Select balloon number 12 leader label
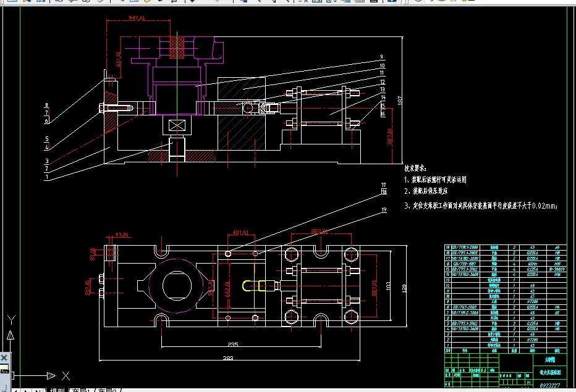This screenshot has width=576, height=392. 383,82
